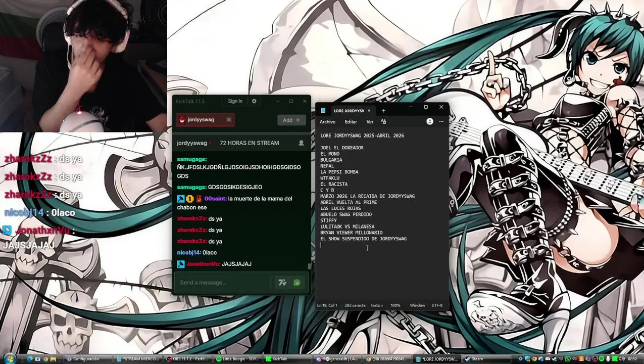Open the Kick green emote picker
The image size is (644, 364).
click(x=297, y=283)
